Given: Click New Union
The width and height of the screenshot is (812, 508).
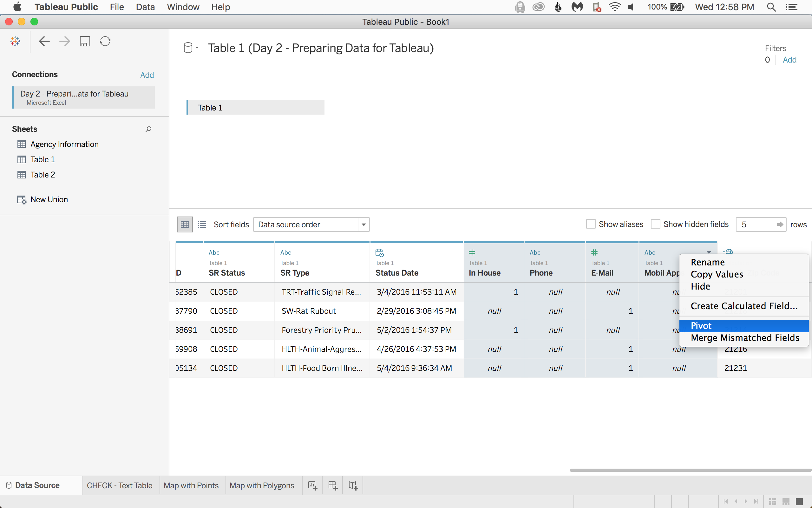Looking at the screenshot, I should click(x=43, y=200).
